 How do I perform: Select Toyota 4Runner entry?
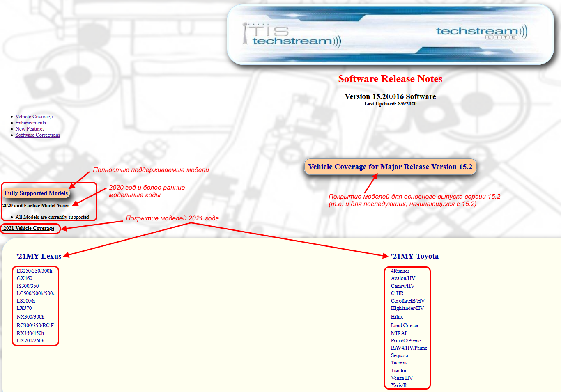pyautogui.click(x=400, y=271)
